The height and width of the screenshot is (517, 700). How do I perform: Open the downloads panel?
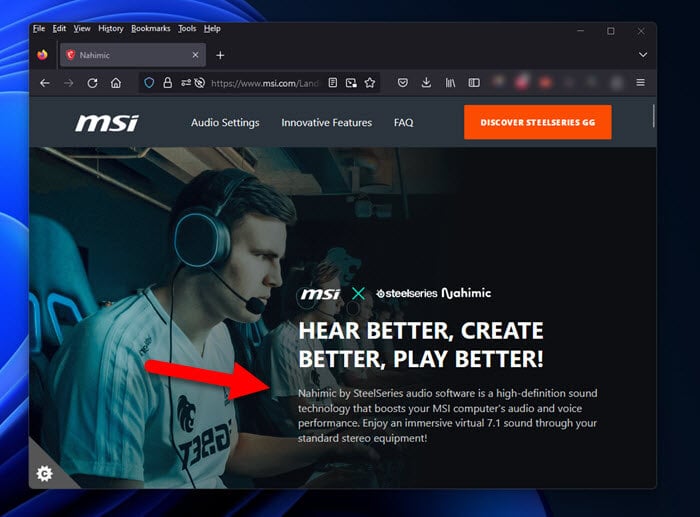pos(426,83)
